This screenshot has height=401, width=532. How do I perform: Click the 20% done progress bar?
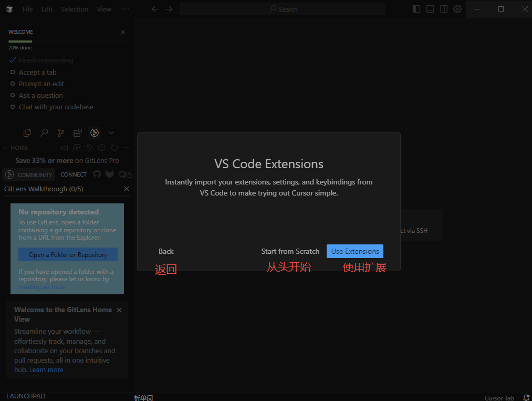click(x=67, y=42)
